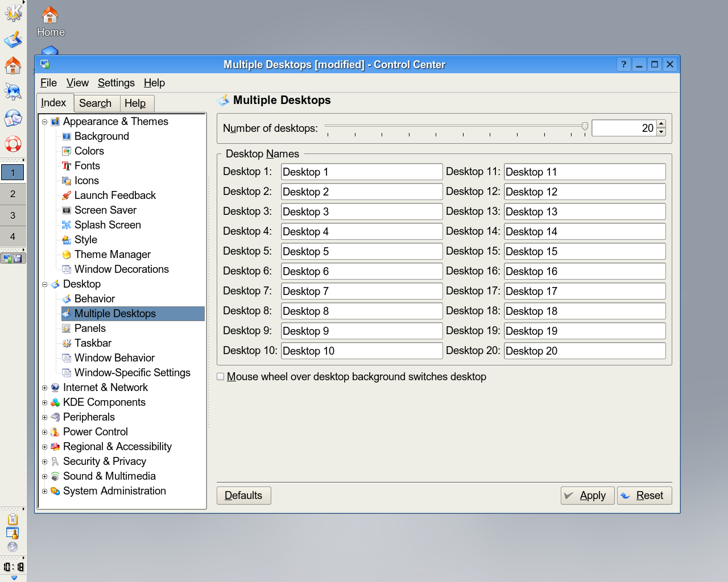This screenshot has height=582, width=728.
Task: Enable mouse wheel switches desktop checkbox
Action: pos(221,377)
